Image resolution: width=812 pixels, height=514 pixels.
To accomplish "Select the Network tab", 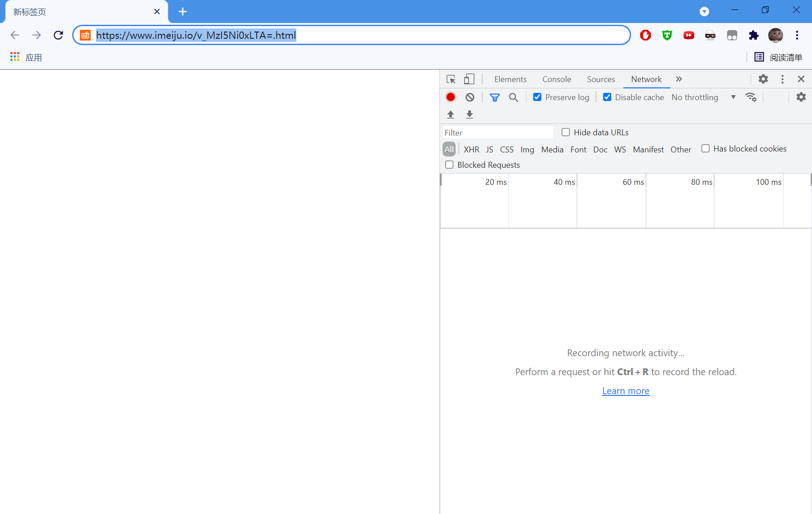I will point(646,79).
